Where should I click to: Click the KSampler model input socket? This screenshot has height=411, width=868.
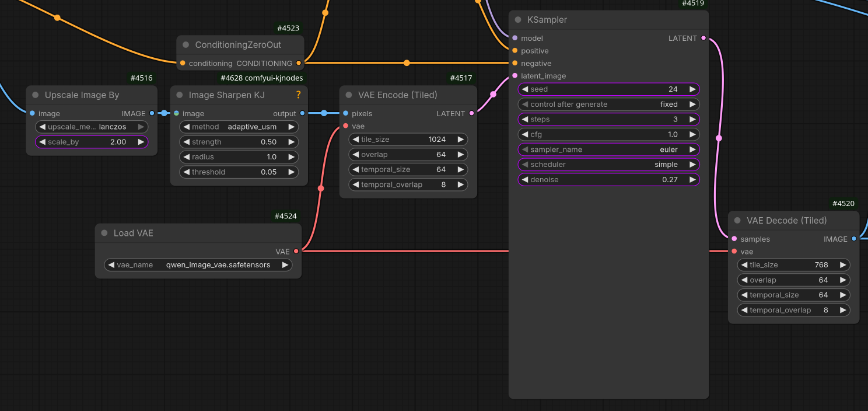pos(514,38)
